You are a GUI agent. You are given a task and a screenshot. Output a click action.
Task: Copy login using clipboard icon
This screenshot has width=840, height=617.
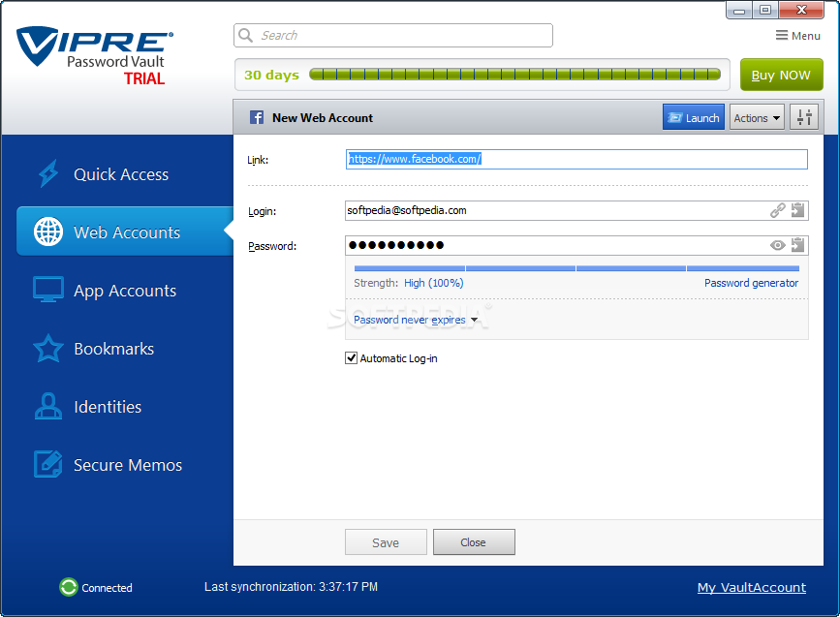coord(797,210)
